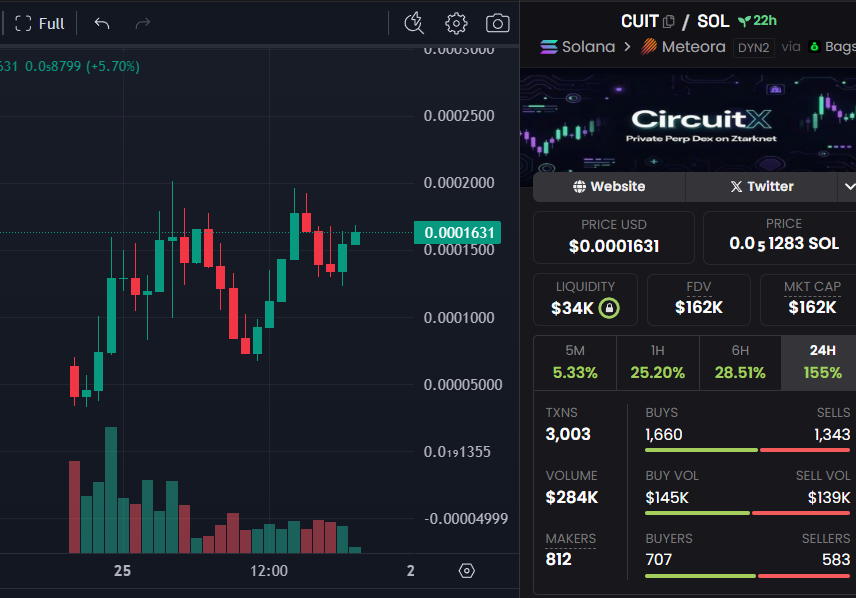The width and height of the screenshot is (856, 598).
Task: Redo the chart action
Action: click(x=142, y=23)
